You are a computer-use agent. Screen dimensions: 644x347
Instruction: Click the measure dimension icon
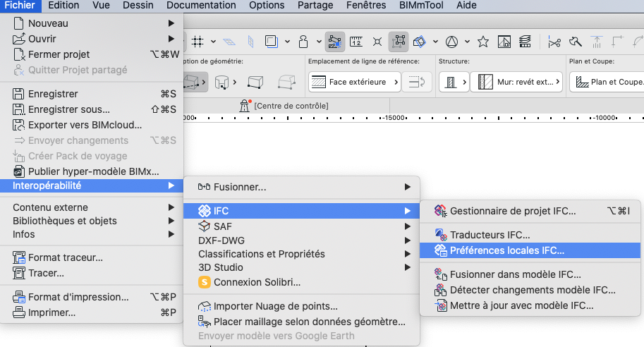(x=356, y=42)
